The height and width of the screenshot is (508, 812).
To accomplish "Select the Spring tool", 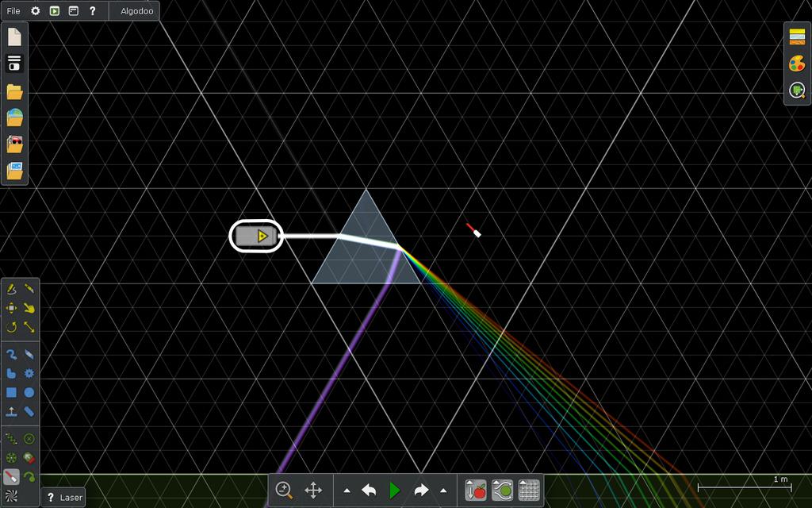I will [x=11, y=439].
